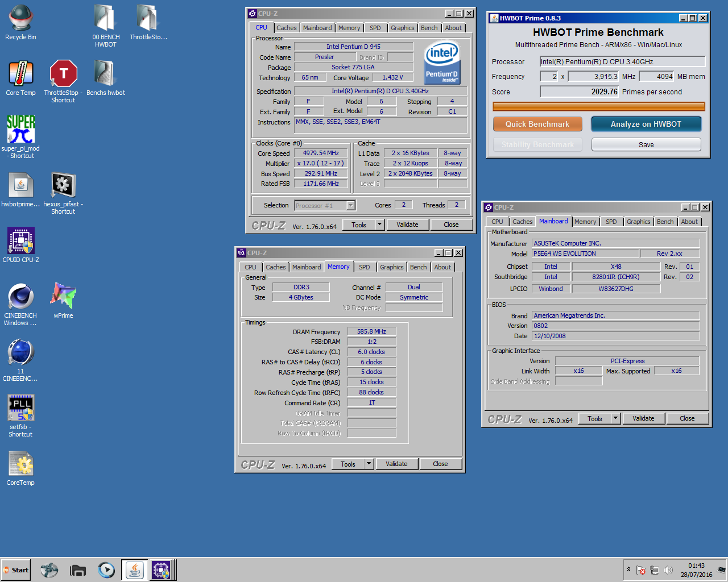
Task: Click the first pinned taskbar icon next to Start
Action: 49,570
